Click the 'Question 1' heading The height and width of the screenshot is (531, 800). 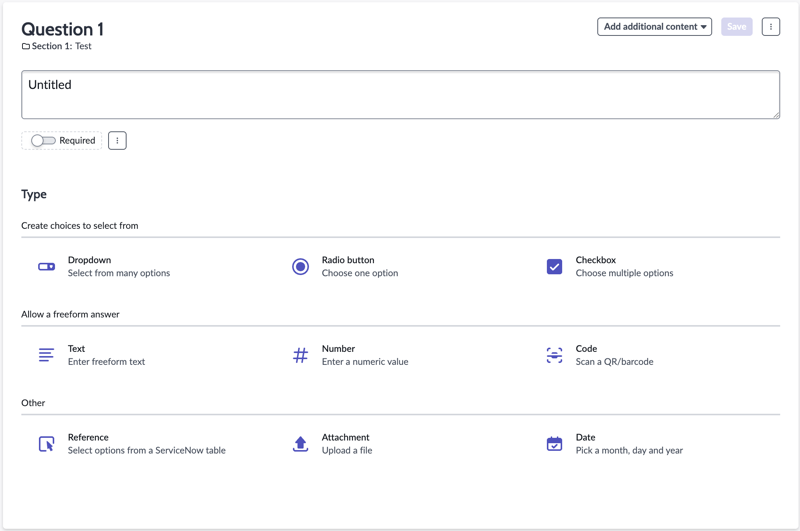pos(62,29)
